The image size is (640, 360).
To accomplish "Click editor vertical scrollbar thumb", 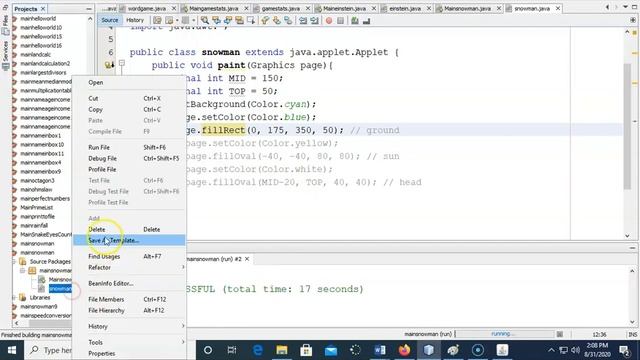I will tap(627, 127).
